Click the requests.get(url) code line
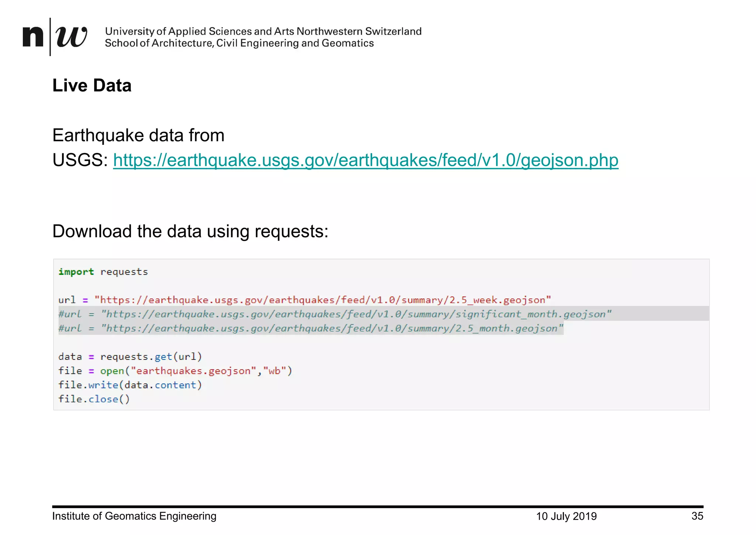 coord(130,357)
